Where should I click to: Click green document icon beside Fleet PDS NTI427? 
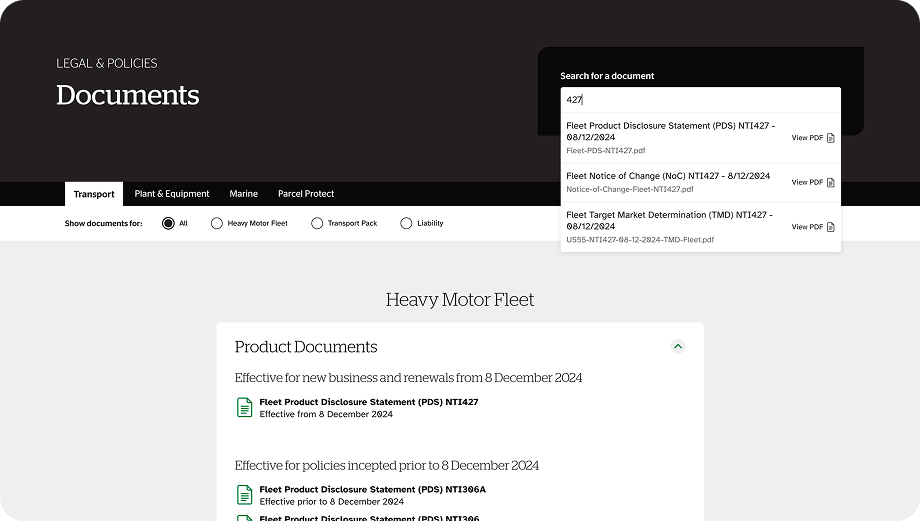(244, 407)
